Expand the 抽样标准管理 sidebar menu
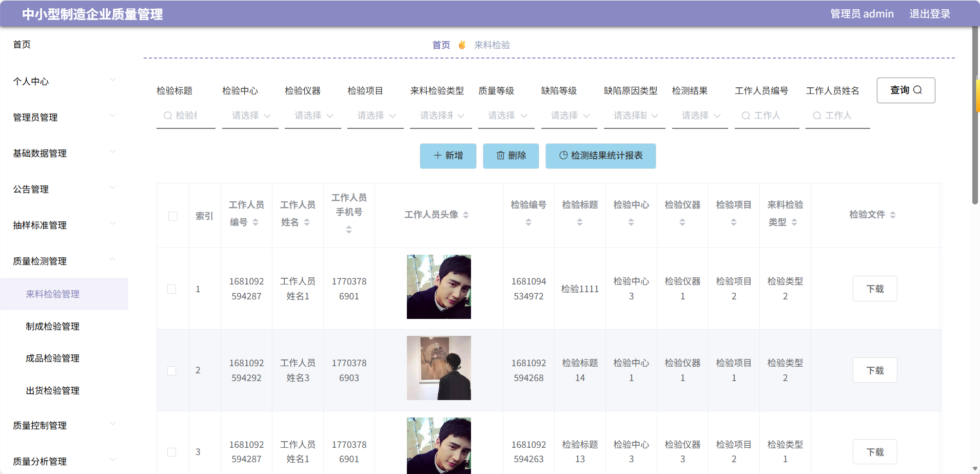 tap(64, 225)
